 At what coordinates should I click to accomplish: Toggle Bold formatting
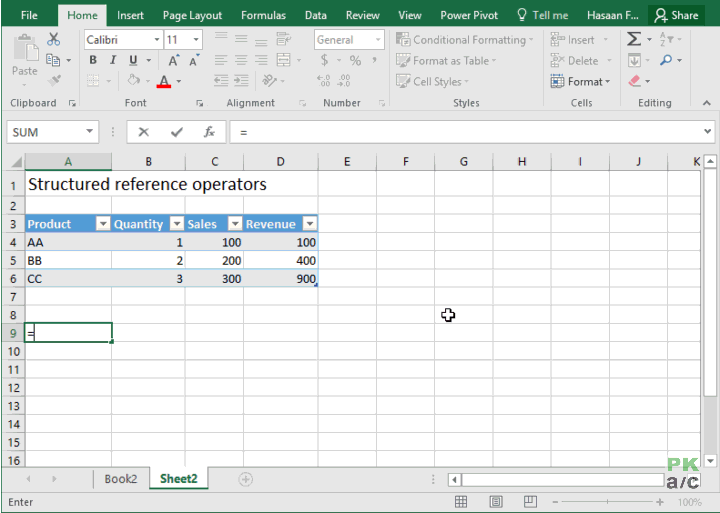93,60
